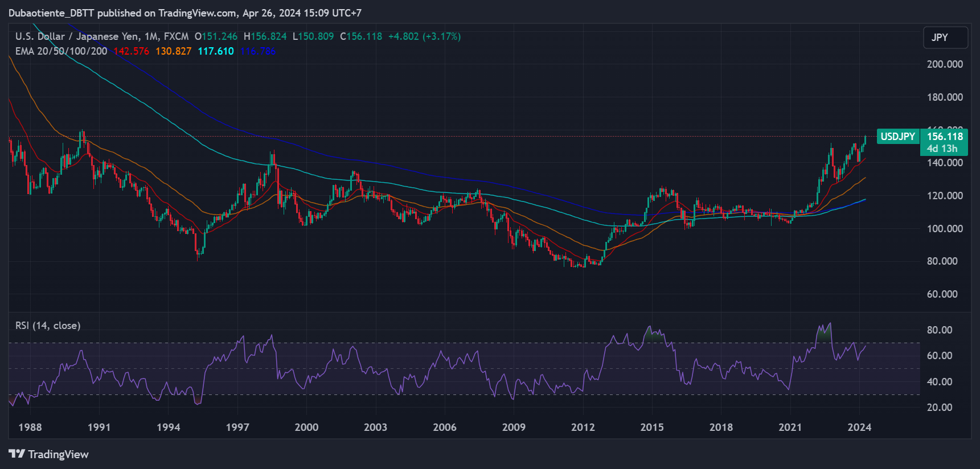Click the EMA 50 value 130.827
The width and height of the screenshot is (980, 469).
pos(173,51)
